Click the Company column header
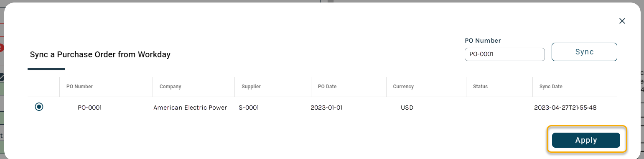 (170, 87)
